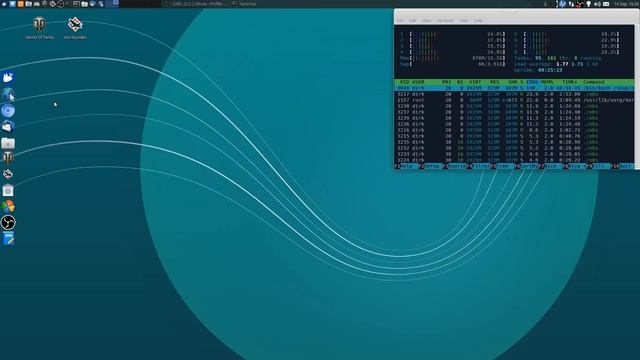Screen dimensions: 640x360
Task: Open the file manager folder in left dock
Action: click(x=8, y=143)
